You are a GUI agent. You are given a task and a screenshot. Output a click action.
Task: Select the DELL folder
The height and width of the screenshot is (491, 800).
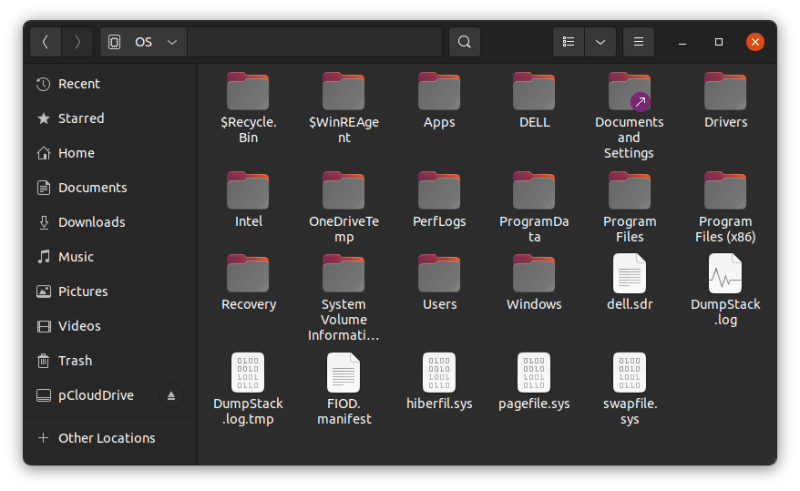click(534, 101)
